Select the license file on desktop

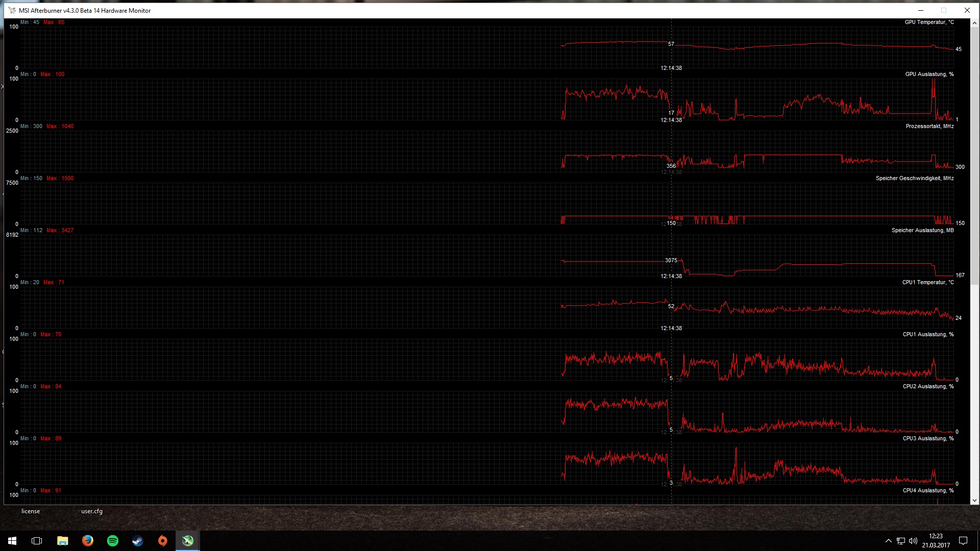click(31, 511)
